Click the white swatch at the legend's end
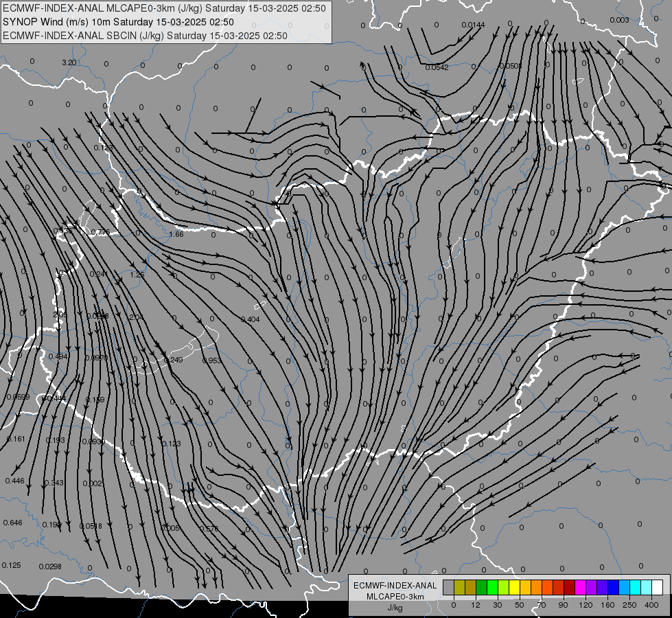 (657, 587)
